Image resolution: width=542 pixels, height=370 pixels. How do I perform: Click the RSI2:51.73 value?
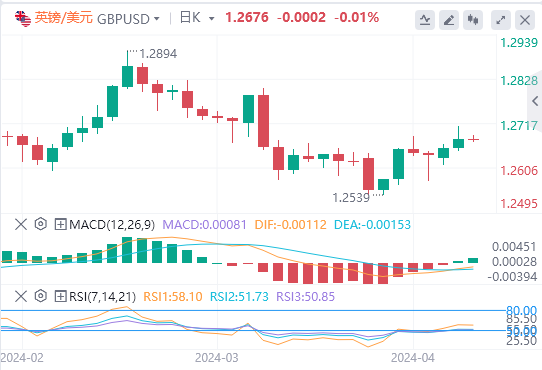(239, 297)
